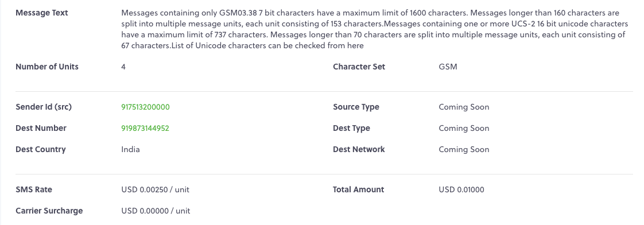Open the Dest Number 919873144952 link
The image size is (644, 225).
[145, 129]
